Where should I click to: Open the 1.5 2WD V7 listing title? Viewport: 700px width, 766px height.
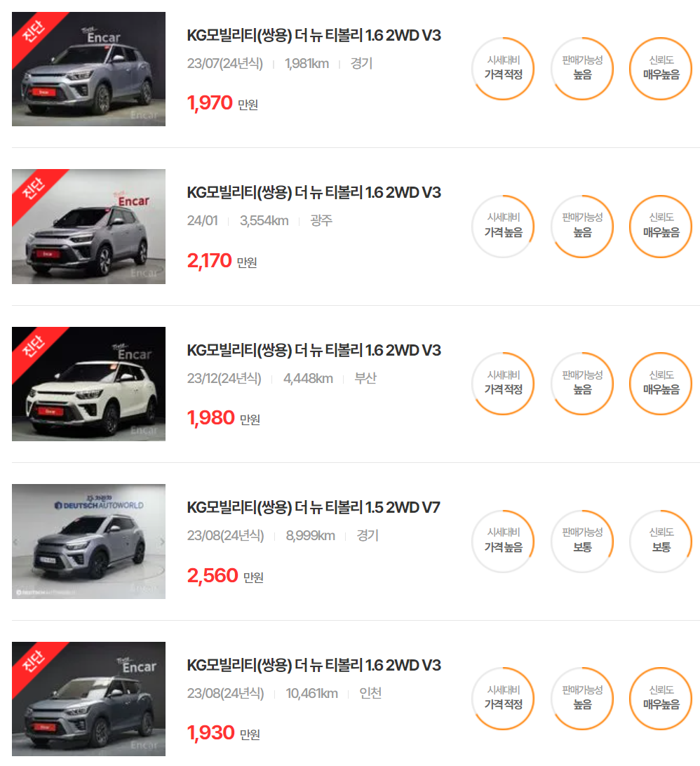[314, 508]
